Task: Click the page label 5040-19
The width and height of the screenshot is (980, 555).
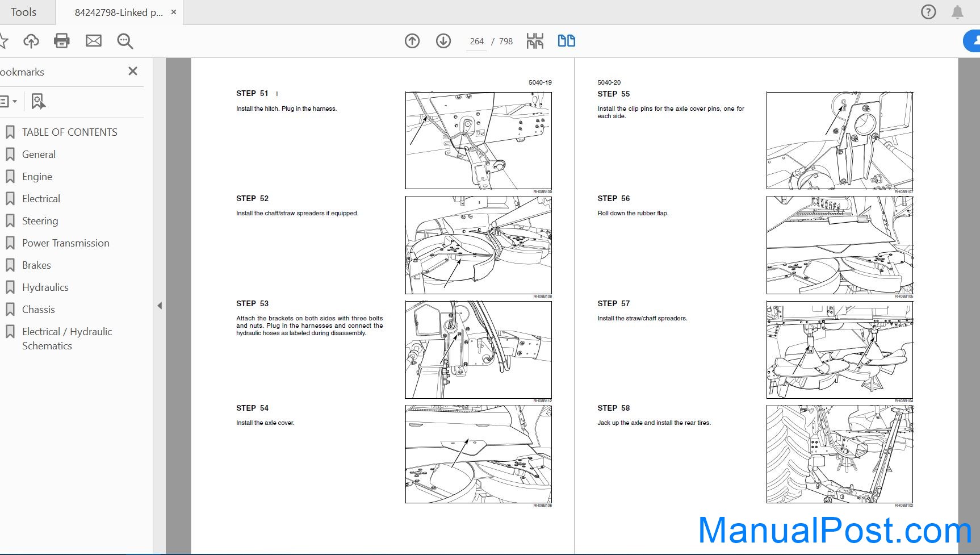Action: [540, 82]
